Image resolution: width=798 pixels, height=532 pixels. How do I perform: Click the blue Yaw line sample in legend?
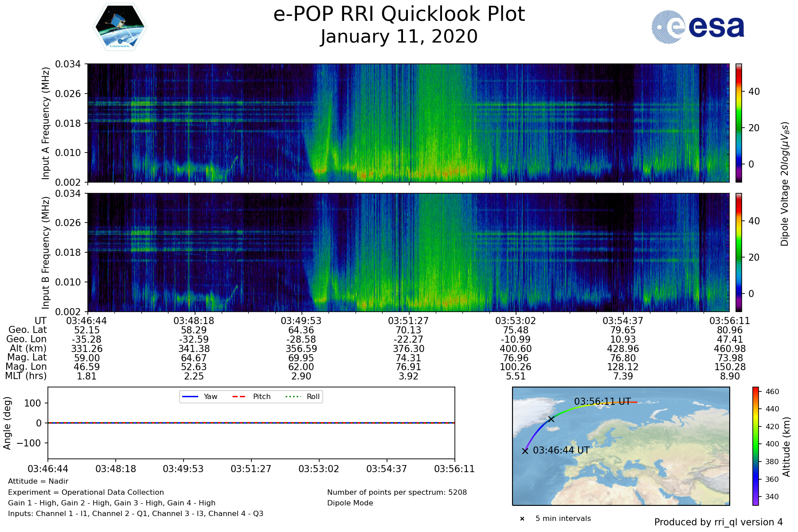(x=190, y=396)
